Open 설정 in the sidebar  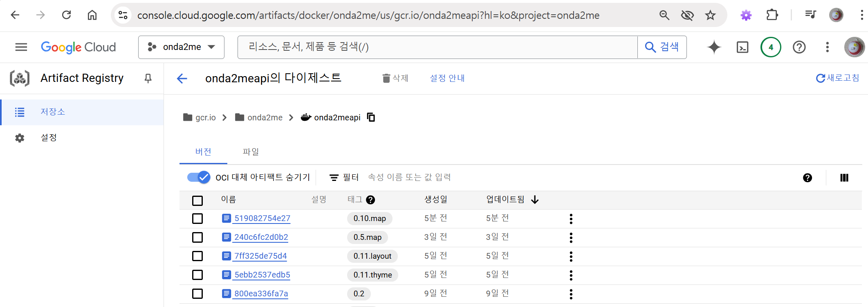tap(82, 138)
